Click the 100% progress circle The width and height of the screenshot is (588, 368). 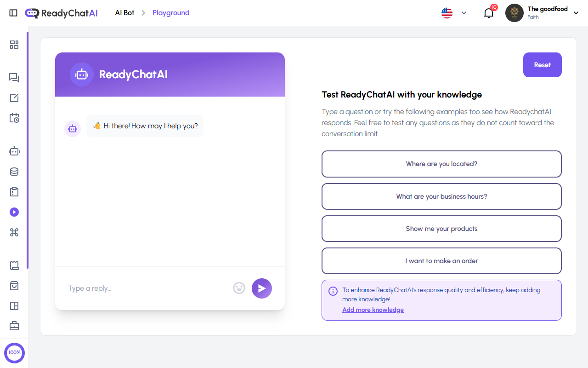pos(14,353)
